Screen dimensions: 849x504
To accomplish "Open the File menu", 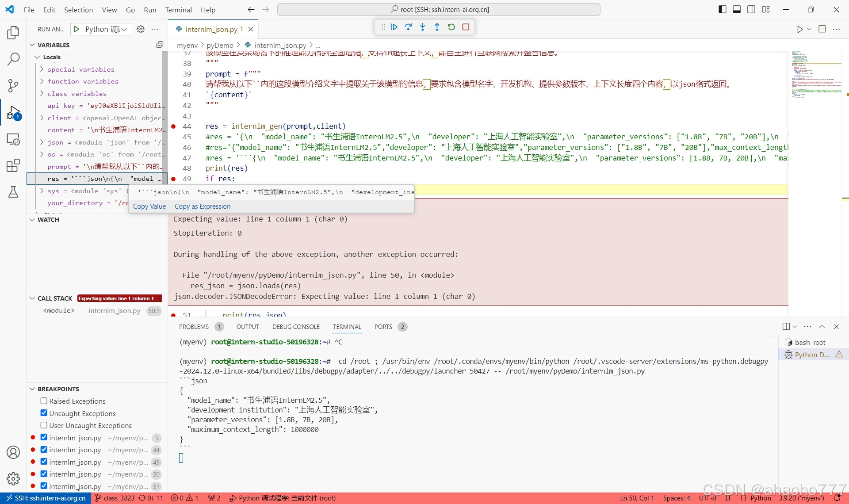I will (29, 10).
